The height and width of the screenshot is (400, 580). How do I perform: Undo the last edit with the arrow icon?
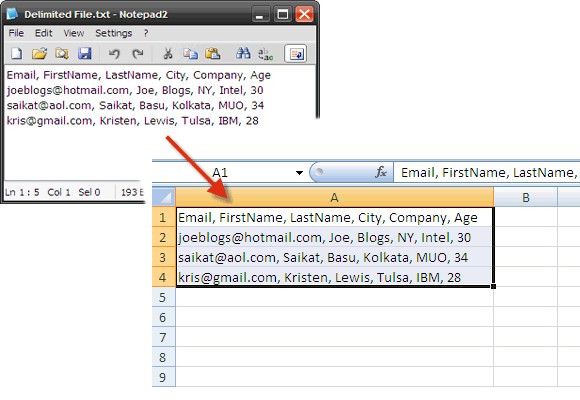coord(114,54)
